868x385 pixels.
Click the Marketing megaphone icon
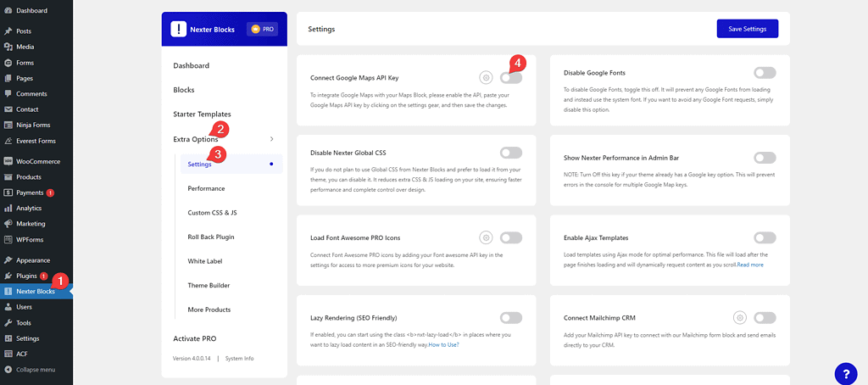click(x=8, y=224)
